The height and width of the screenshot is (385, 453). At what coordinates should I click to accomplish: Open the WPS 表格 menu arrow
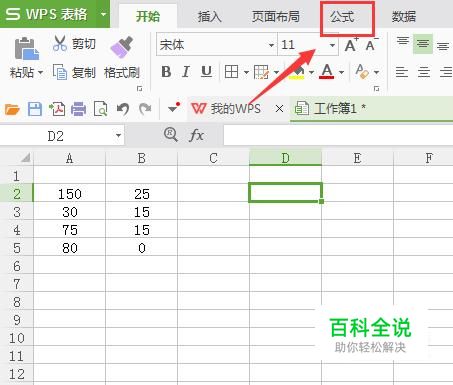[104, 14]
